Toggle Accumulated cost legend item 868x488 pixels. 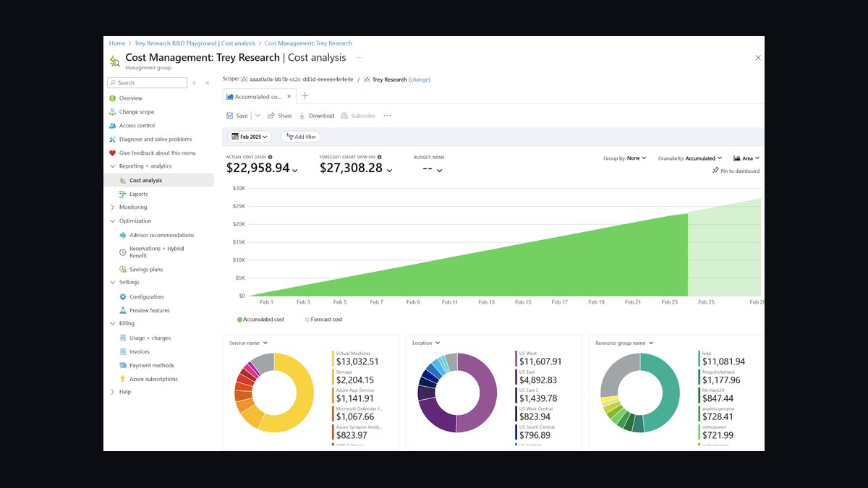tap(260, 320)
